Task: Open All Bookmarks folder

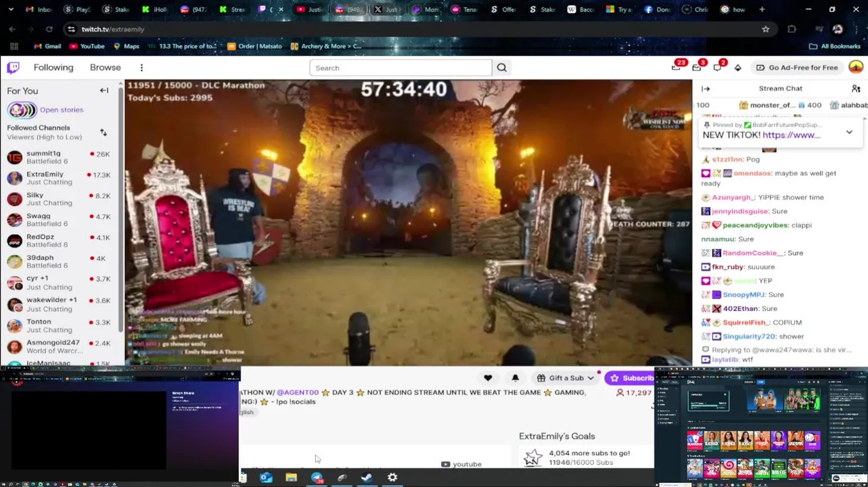Action: (835, 46)
